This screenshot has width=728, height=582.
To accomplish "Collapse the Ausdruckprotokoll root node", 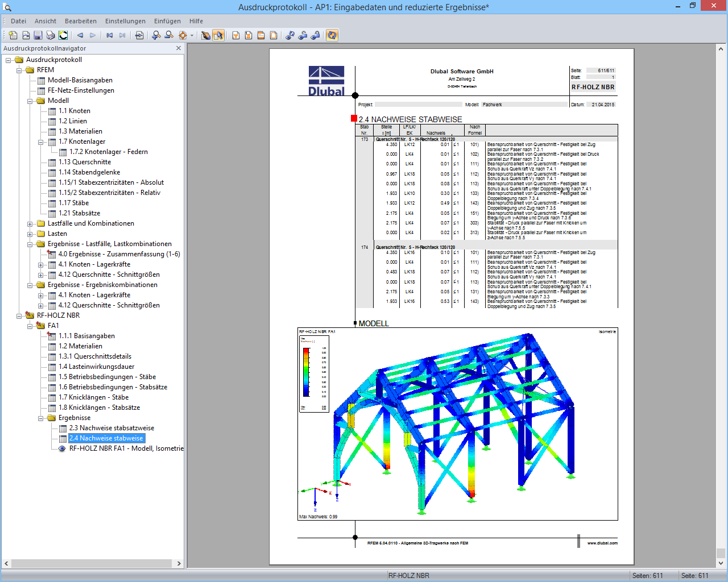I will 9,60.
